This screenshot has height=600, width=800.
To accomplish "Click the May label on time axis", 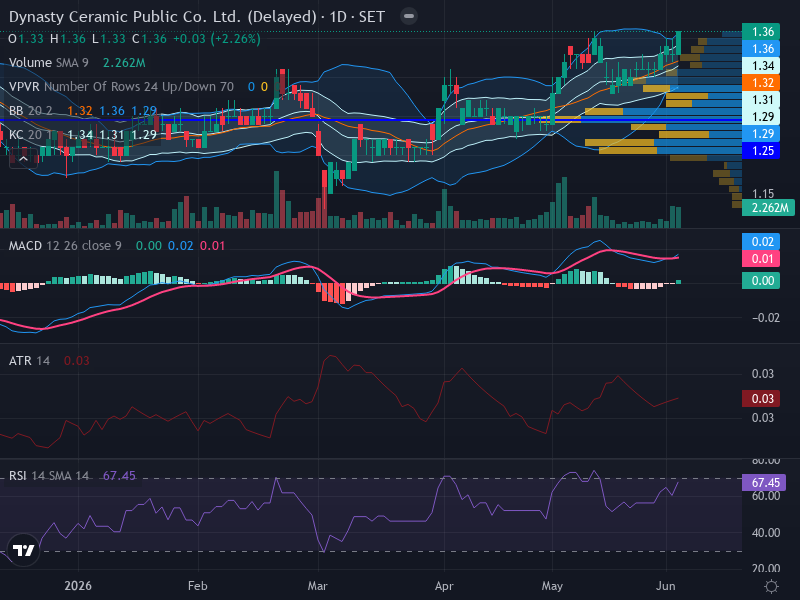I will pos(552,586).
